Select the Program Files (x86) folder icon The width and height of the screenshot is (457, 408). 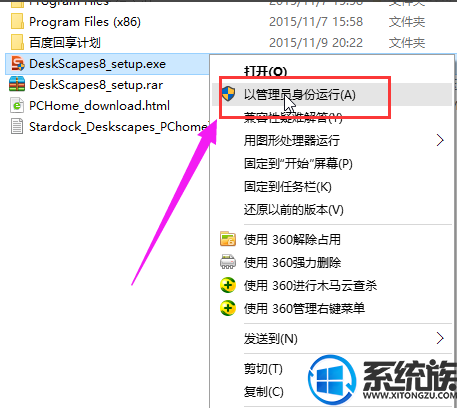[x=17, y=22]
